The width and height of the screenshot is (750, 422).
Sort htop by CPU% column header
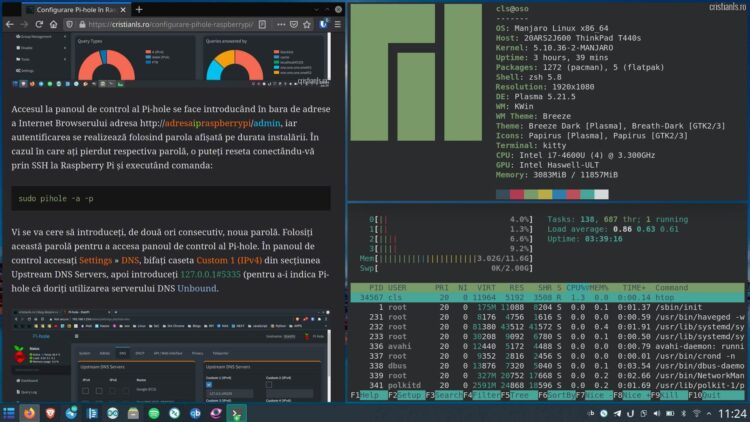click(x=577, y=288)
